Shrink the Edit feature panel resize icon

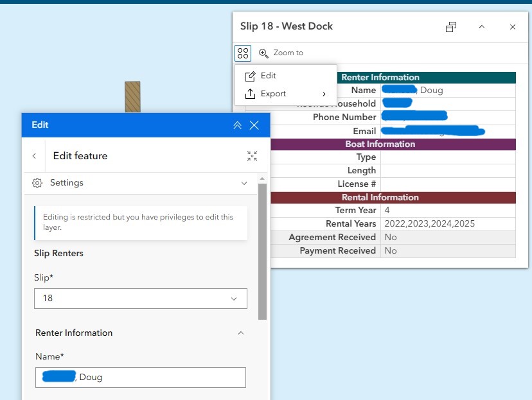point(252,155)
